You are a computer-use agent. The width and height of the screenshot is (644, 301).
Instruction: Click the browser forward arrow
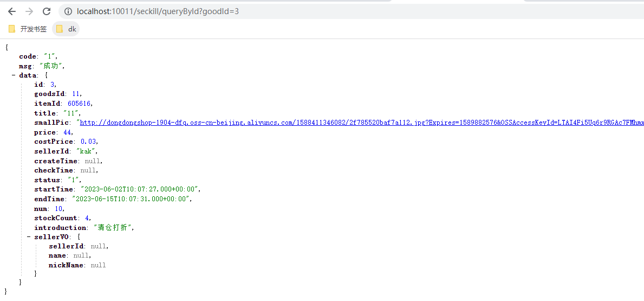29,11
